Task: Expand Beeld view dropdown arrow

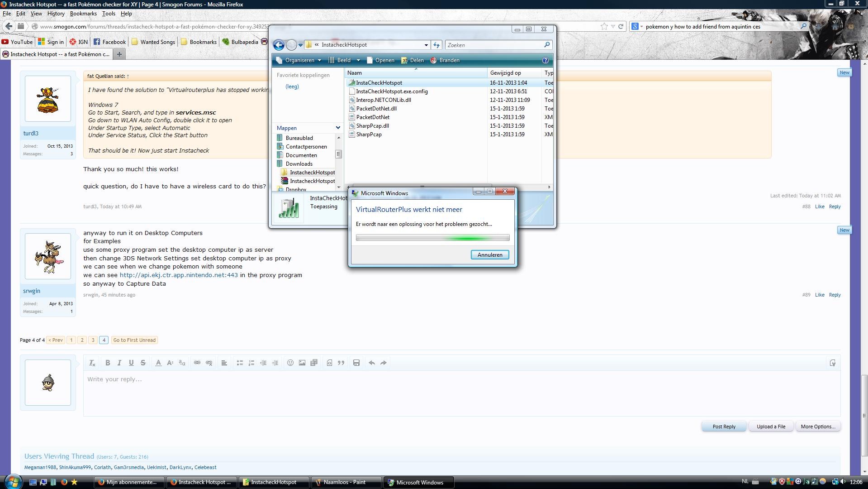Action: click(358, 60)
